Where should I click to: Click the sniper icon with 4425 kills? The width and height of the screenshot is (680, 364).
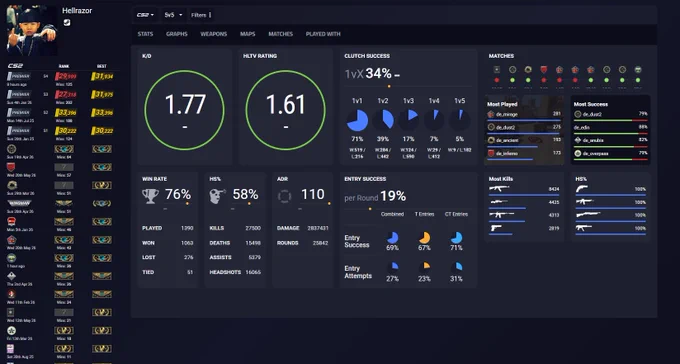(x=499, y=202)
